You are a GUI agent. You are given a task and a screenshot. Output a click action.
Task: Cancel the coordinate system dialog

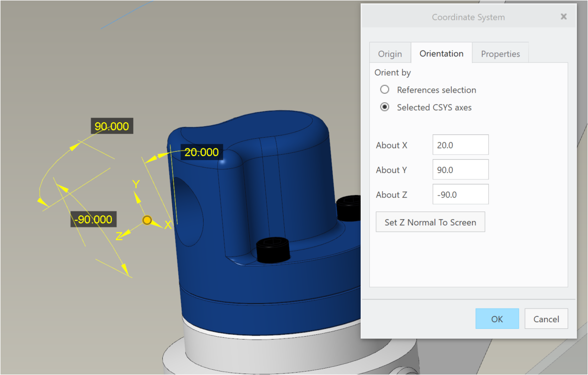click(x=546, y=319)
